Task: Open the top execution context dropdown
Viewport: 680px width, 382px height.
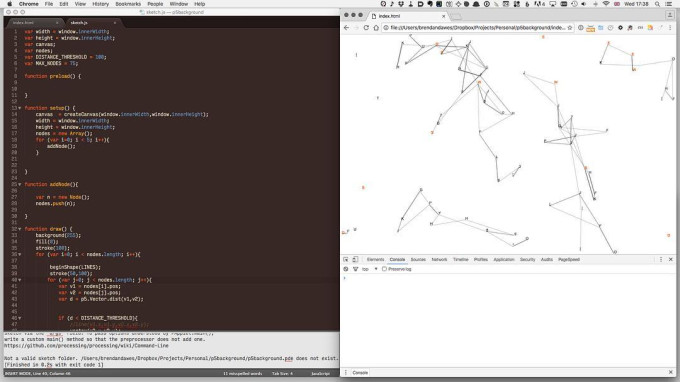Action: 370,269
